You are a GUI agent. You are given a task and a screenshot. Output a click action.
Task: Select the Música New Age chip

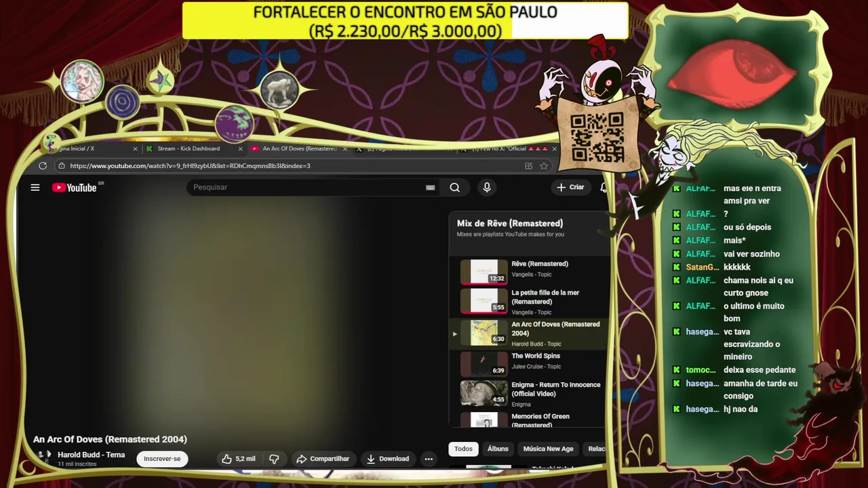point(548,449)
